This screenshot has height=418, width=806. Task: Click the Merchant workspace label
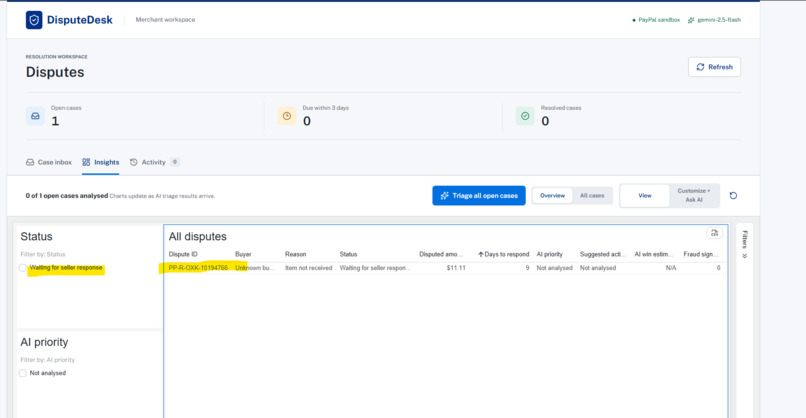[165, 20]
